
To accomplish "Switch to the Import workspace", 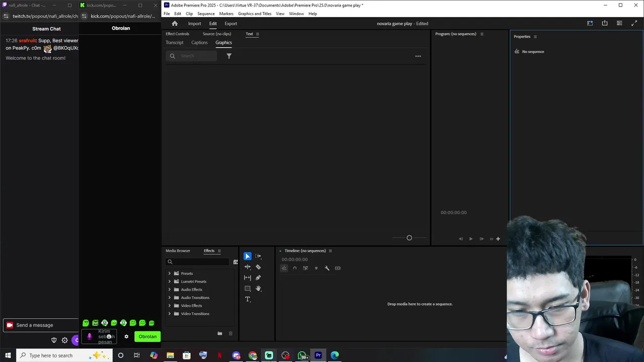I will coord(195,24).
